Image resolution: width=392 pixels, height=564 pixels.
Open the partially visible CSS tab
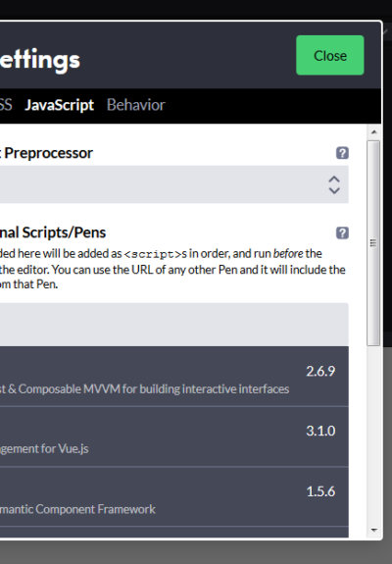pyautogui.click(x=6, y=105)
